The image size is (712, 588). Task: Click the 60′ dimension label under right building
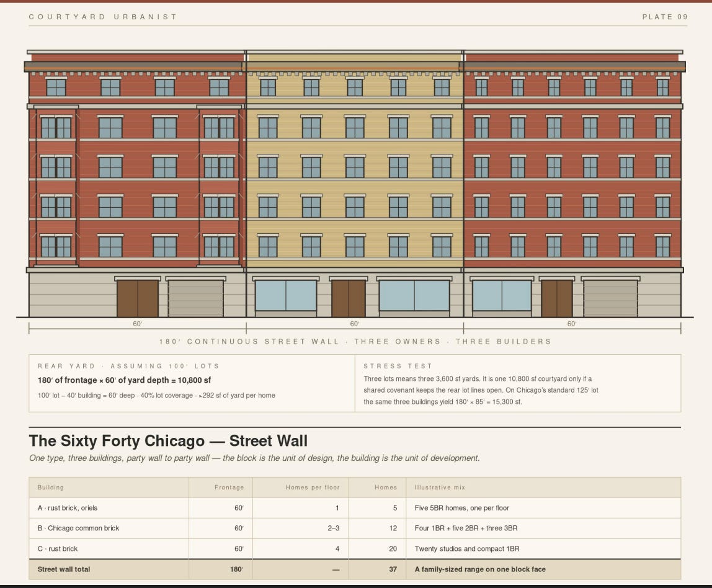pyautogui.click(x=572, y=324)
